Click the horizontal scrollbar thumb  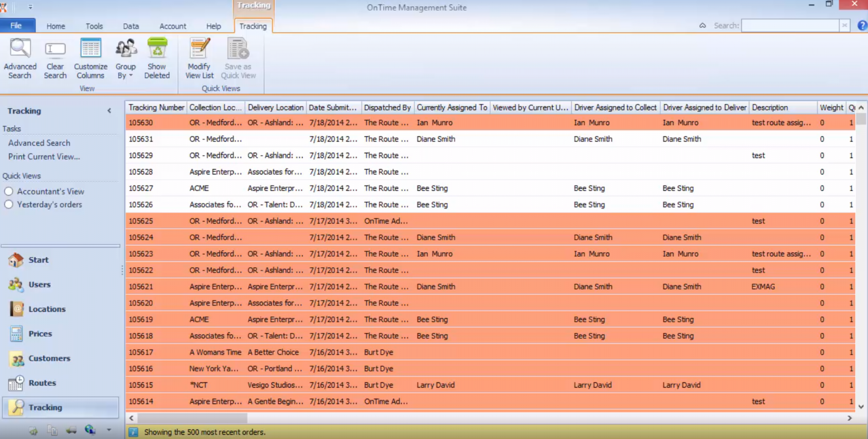tap(192, 418)
